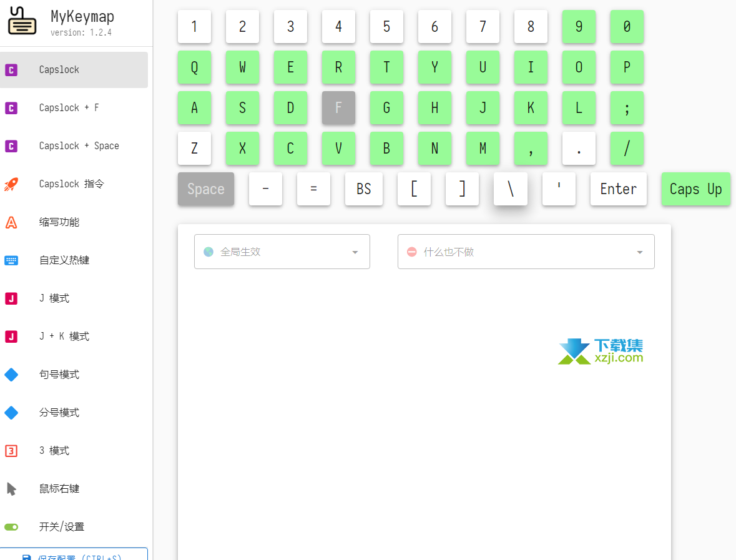This screenshot has width=736, height=560.
Task: Select the H key
Action: (434, 108)
